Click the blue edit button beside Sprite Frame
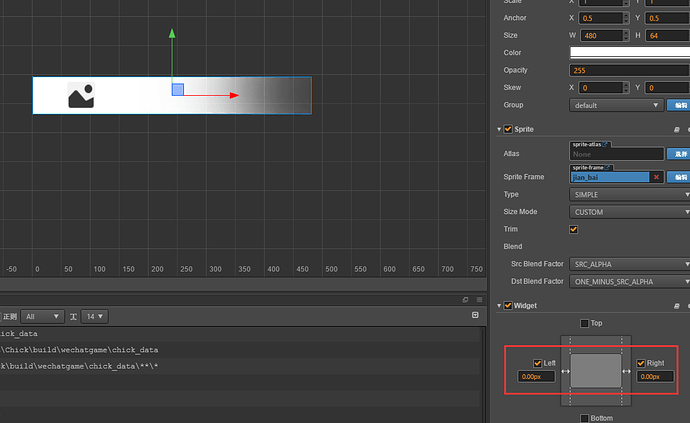690x423 pixels. click(679, 177)
